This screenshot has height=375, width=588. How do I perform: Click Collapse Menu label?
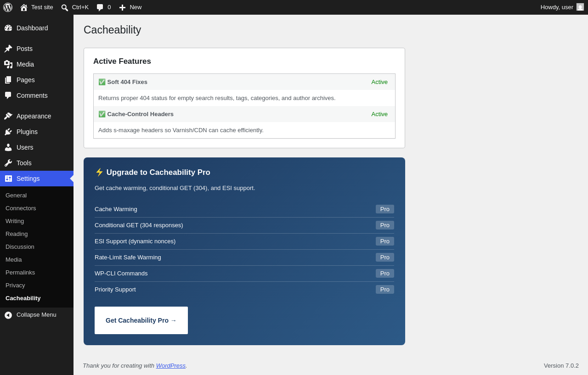point(36,315)
